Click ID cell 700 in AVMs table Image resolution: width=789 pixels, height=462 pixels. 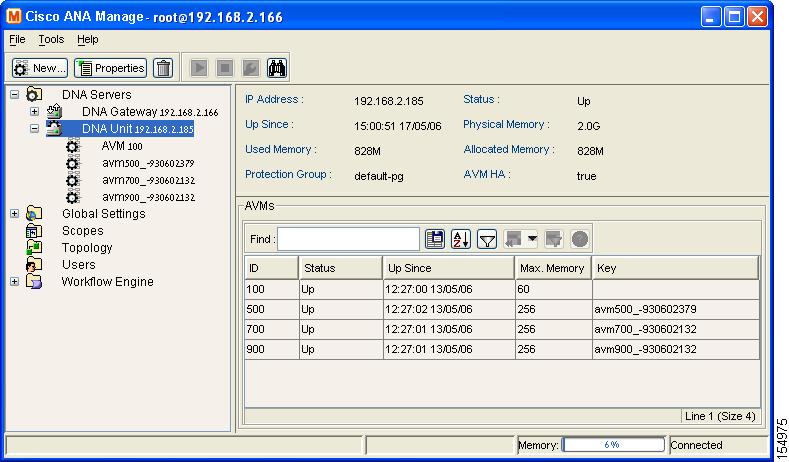[x=272, y=329]
